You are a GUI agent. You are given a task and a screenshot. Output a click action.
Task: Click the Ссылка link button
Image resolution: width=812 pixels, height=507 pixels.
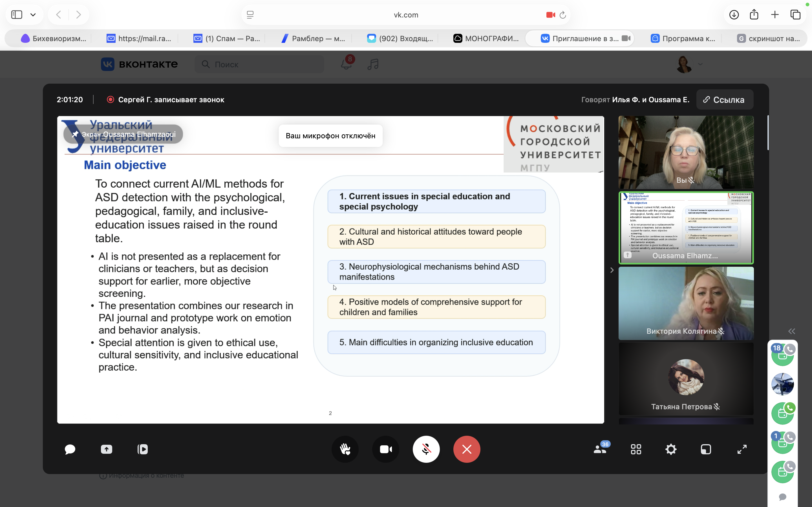pyautogui.click(x=724, y=100)
